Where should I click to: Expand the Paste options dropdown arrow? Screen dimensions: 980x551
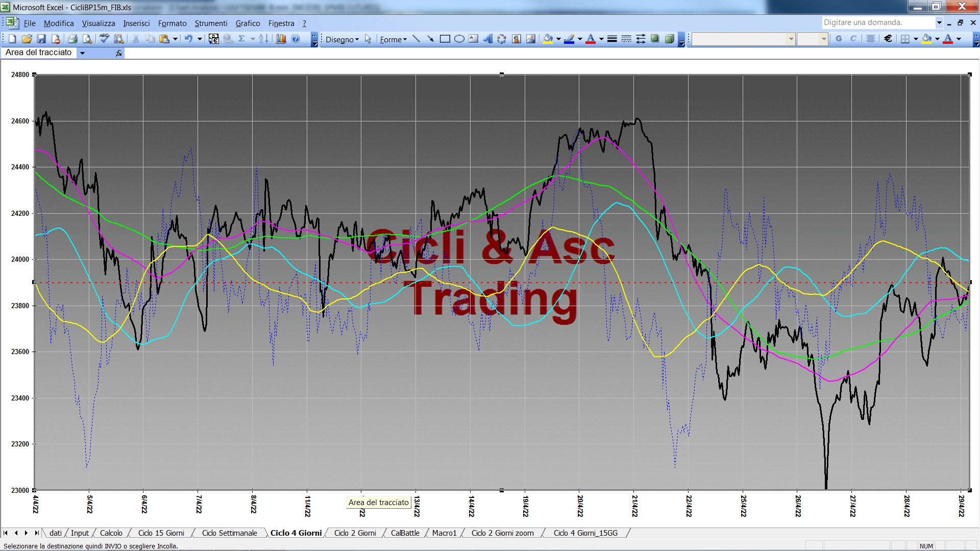click(175, 39)
